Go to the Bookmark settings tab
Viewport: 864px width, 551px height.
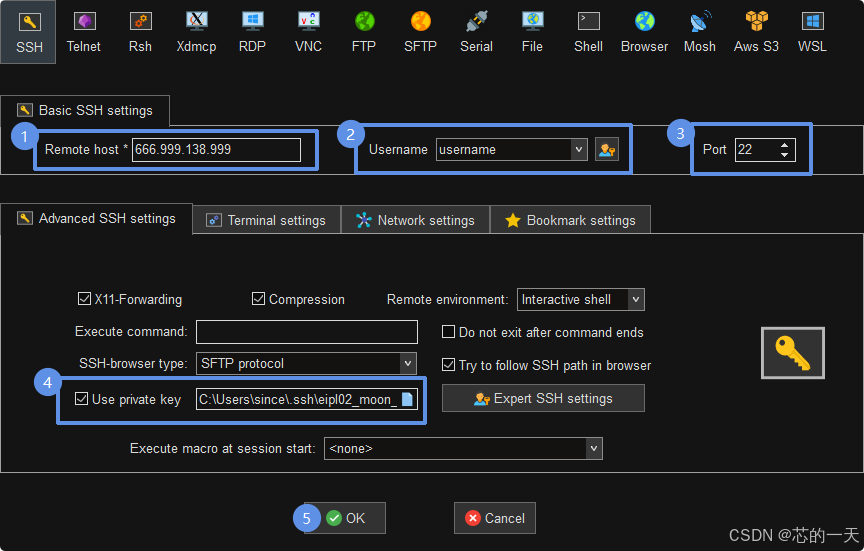(x=570, y=220)
